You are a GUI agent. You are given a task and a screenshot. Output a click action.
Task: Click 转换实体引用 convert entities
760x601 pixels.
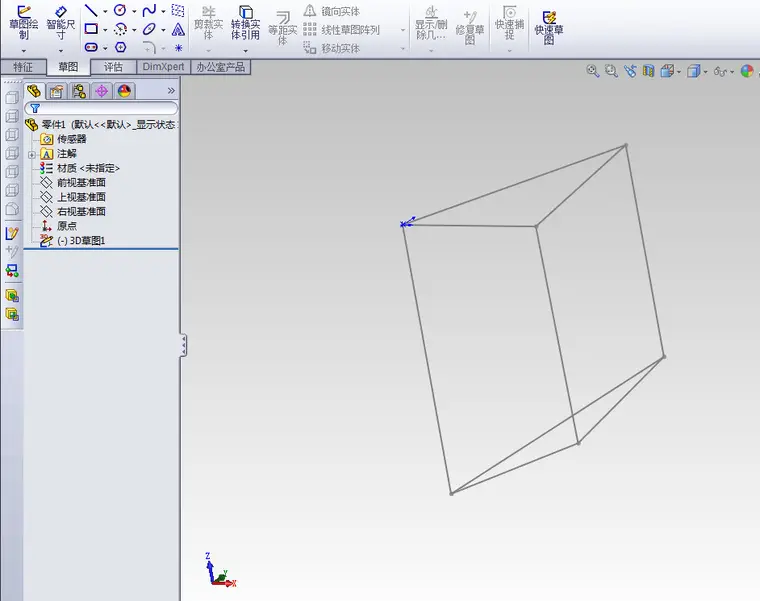point(245,23)
